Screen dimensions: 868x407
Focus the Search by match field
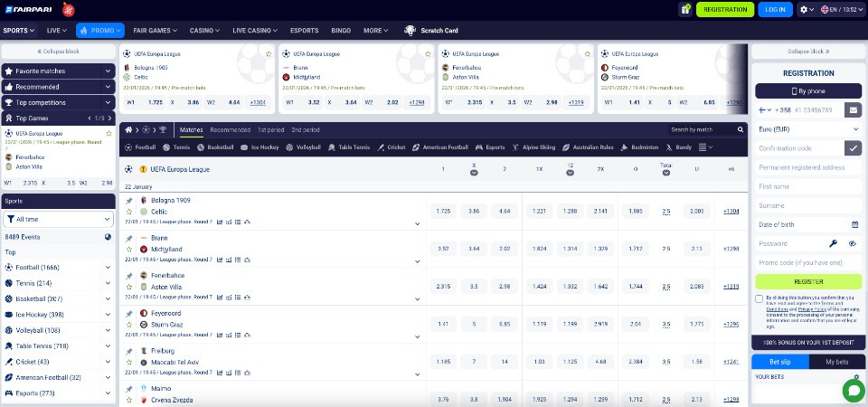click(702, 129)
